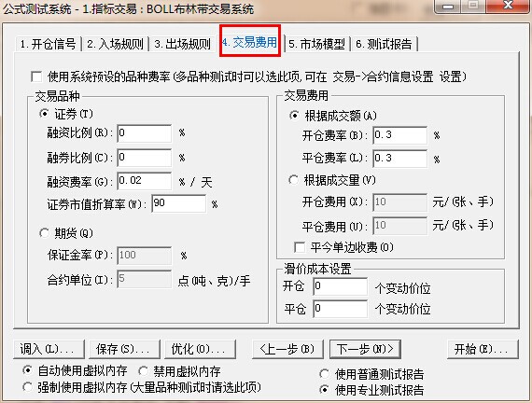
Task: Click the 开仓费用(X) field
Action: point(399,202)
